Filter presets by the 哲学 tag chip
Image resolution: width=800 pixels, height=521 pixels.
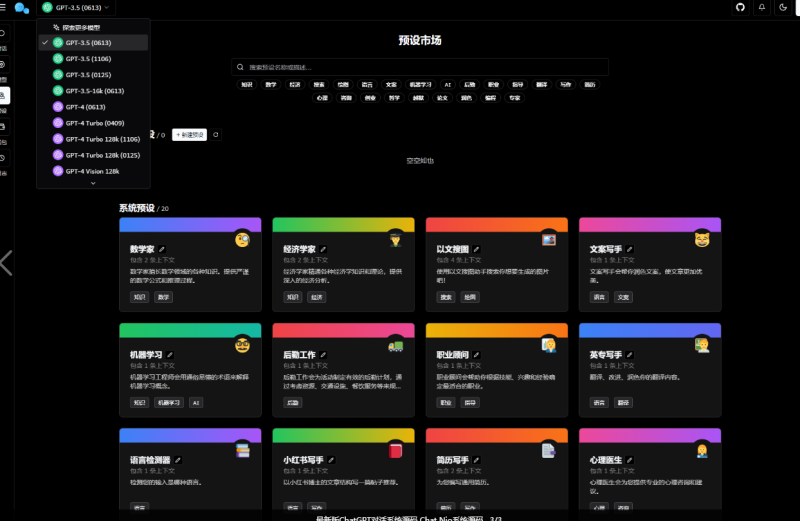[394, 98]
